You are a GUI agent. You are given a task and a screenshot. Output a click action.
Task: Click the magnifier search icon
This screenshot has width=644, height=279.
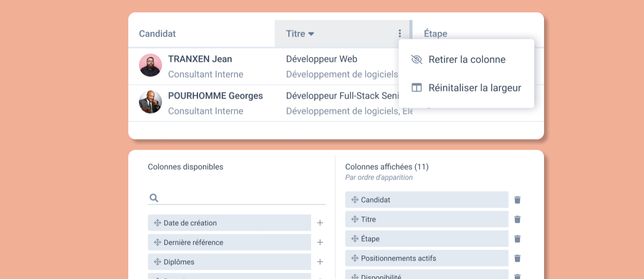click(154, 198)
